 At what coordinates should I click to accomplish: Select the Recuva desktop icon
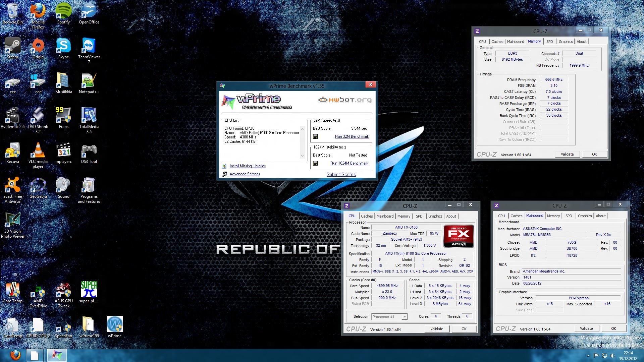(x=13, y=153)
